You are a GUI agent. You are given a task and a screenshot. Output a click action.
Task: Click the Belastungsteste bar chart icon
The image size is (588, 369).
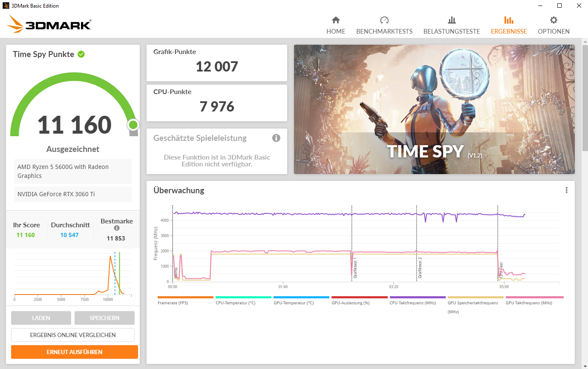point(452,20)
